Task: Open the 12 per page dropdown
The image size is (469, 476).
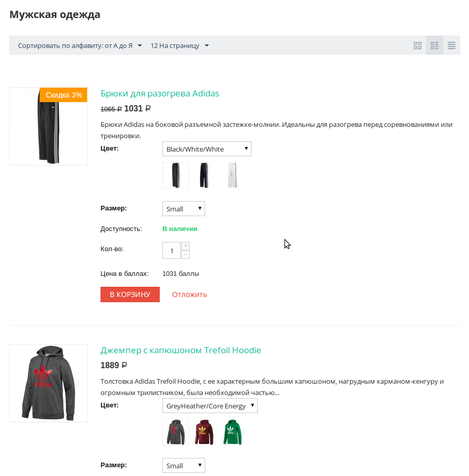Action: tap(179, 46)
